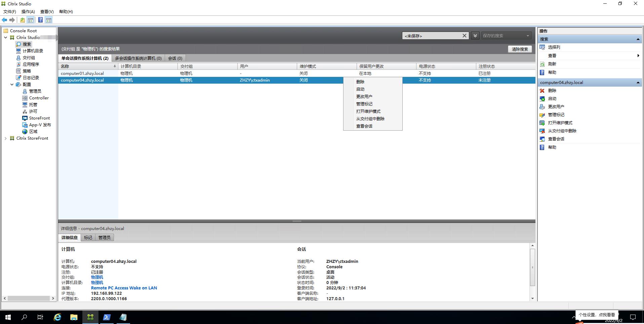
Task: Select the 搜索 node in tree
Action: click(27, 44)
